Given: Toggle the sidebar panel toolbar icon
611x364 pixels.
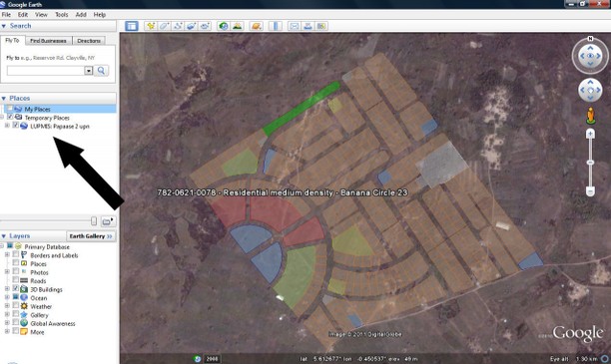Looking at the screenshot, I should [x=132, y=26].
